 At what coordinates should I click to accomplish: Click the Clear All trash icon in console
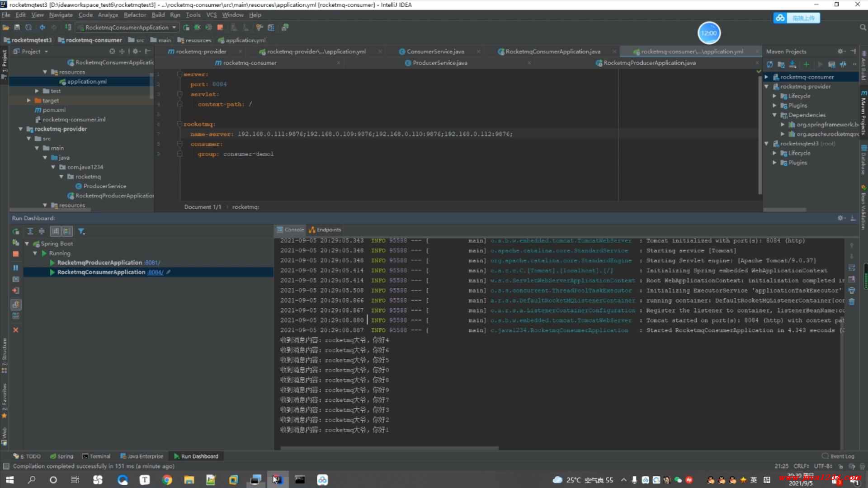[852, 301]
